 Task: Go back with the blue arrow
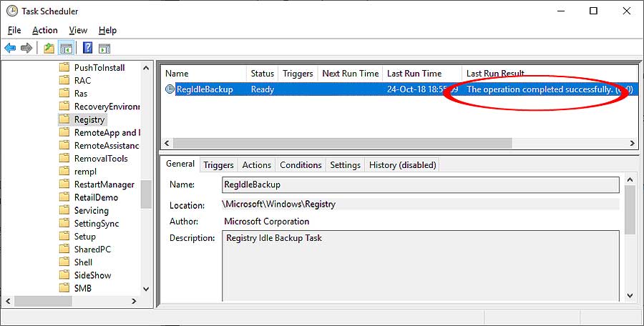click(x=10, y=48)
